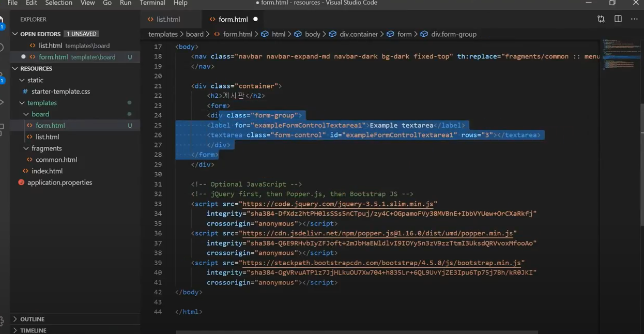Screen dimensions: 644x334
Task: Collapse the templates folder
Action: [22, 103]
